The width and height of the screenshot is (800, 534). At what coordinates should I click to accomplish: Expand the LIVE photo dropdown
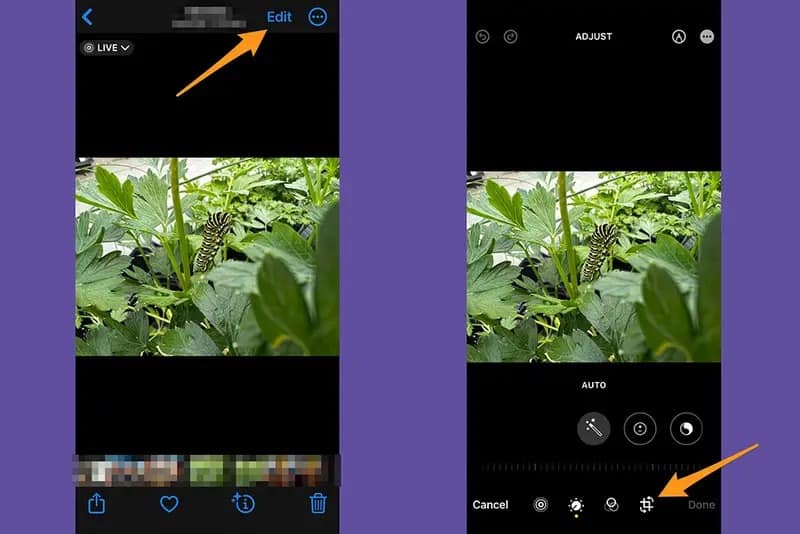coord(107,47)
